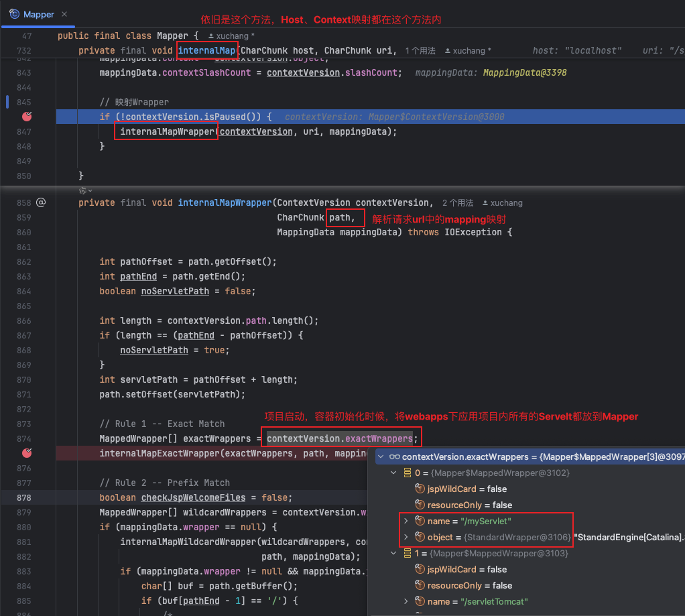Click the internalMapWildcardWrapper call on line 881
Viewport: 685px width, 616px height.
tap(188, 542)
